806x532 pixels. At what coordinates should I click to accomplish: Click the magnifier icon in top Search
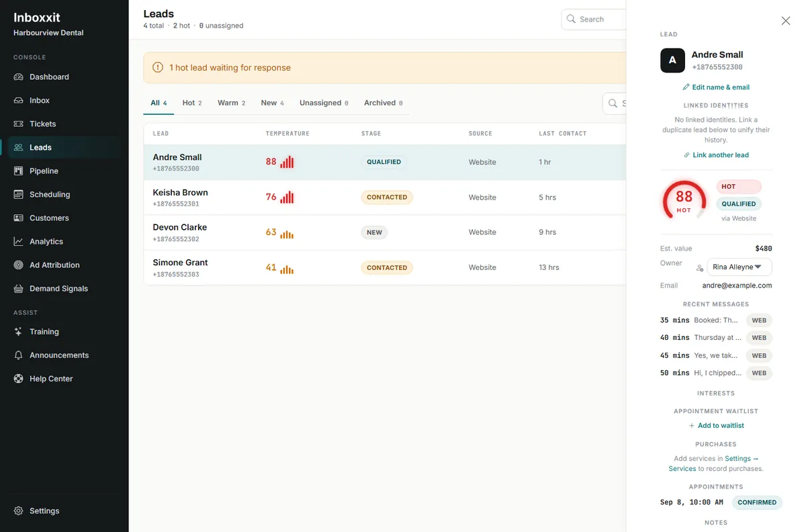(x=571, y=19)
